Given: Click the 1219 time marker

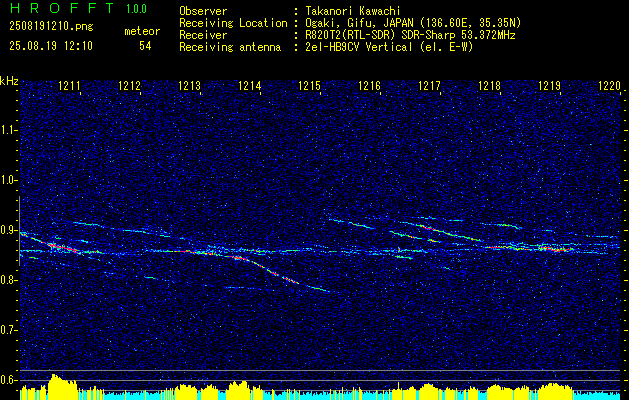Looking at the screenshot, I should tap(550, 86).
